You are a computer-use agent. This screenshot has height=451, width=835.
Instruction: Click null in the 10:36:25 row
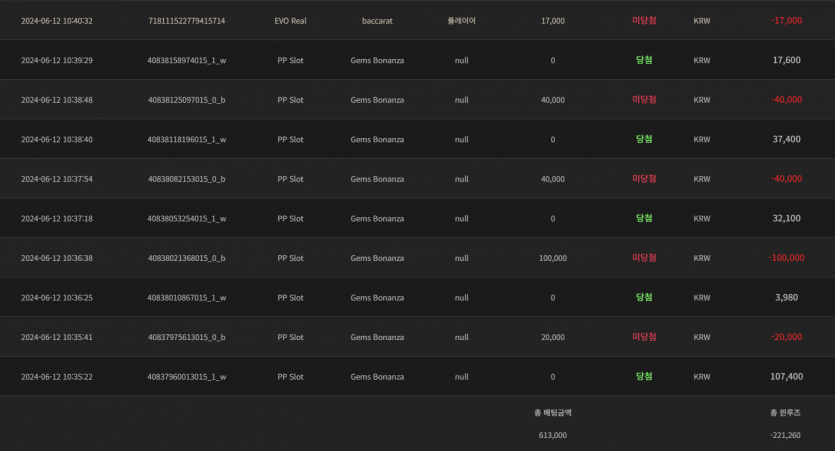tap(461, 297)
